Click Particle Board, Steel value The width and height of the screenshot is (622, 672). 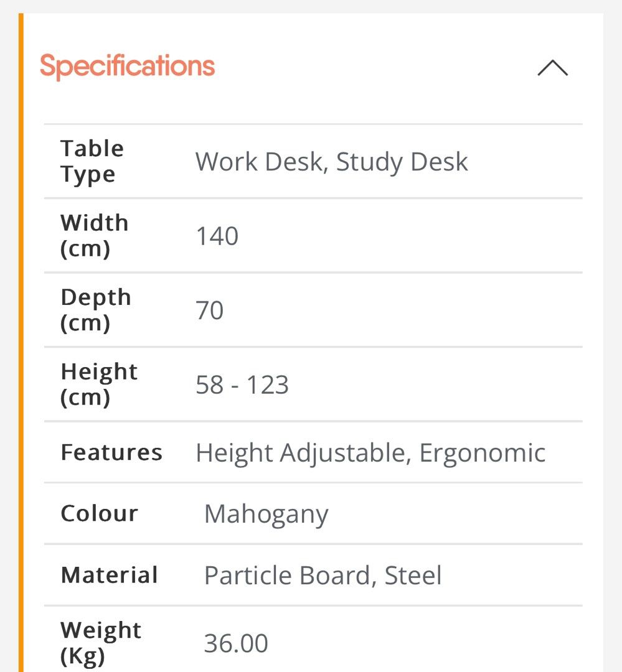323,575
